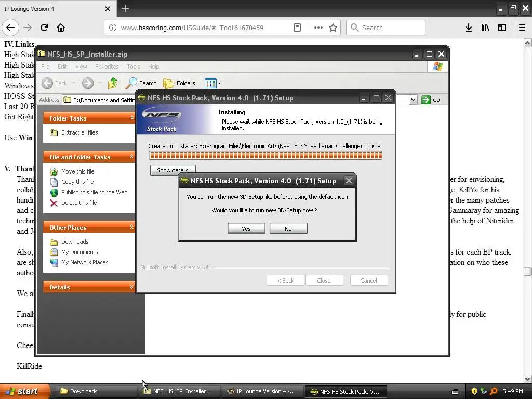Collapse File and Folder Tasks panel
The width and height of the screenshot is (532, 399).
click(x=132, y=157)
